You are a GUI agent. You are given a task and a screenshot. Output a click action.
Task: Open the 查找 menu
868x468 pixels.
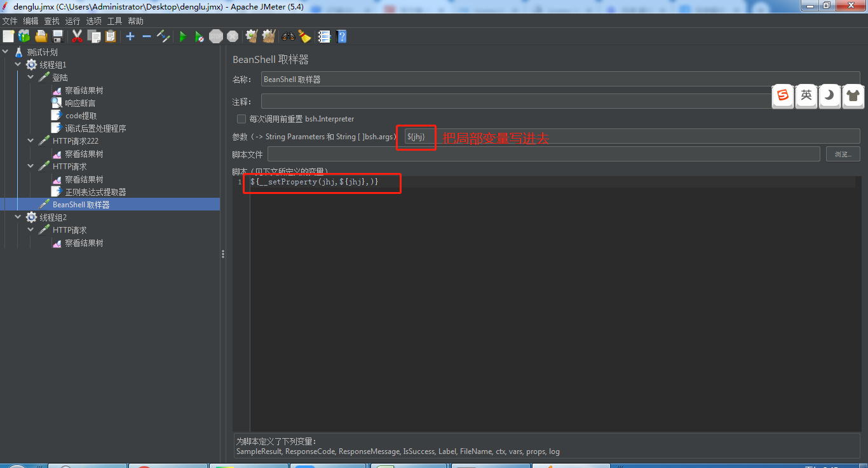click(52, 21)
